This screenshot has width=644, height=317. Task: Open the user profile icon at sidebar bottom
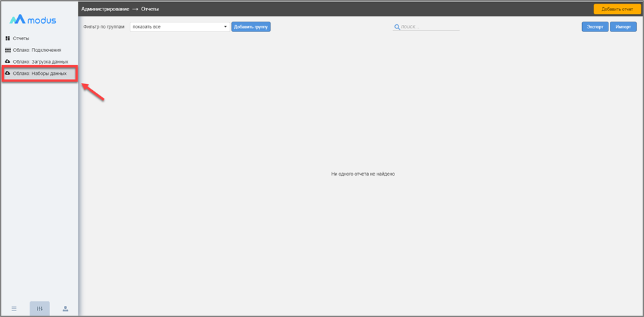65,308
